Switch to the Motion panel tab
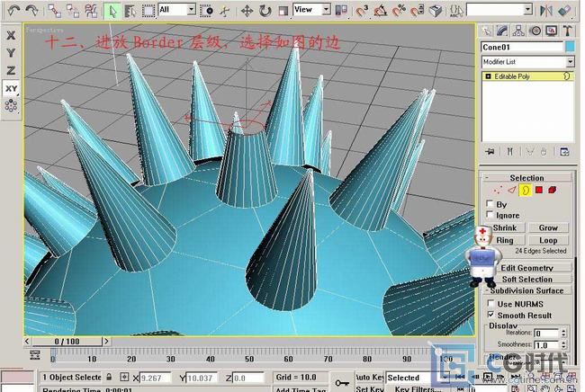 tap(535, 31)
